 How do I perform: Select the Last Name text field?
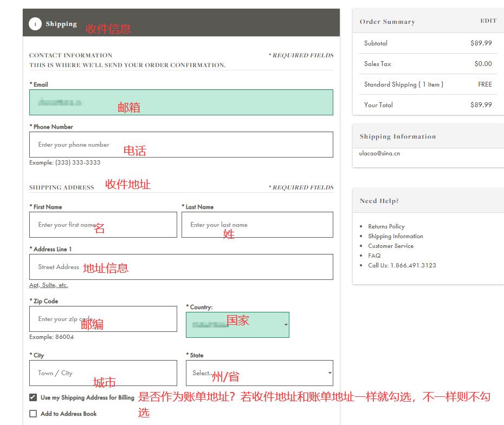pyautogui.click(x=257, y=225)
